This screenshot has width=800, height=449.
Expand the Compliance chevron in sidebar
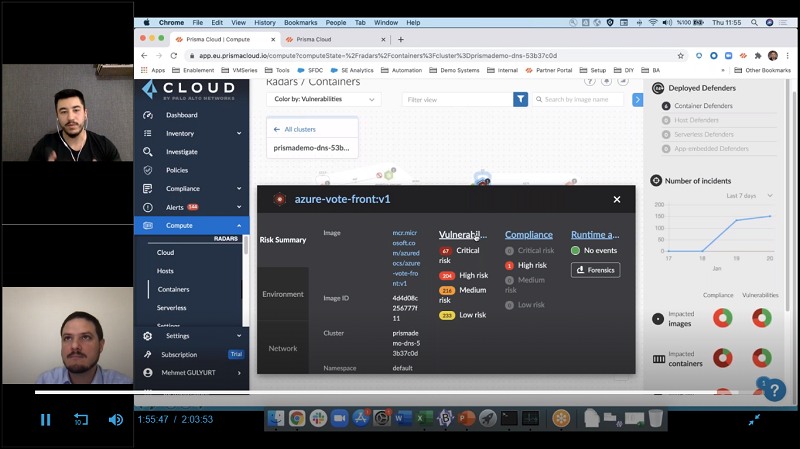(x=239, y=188)
